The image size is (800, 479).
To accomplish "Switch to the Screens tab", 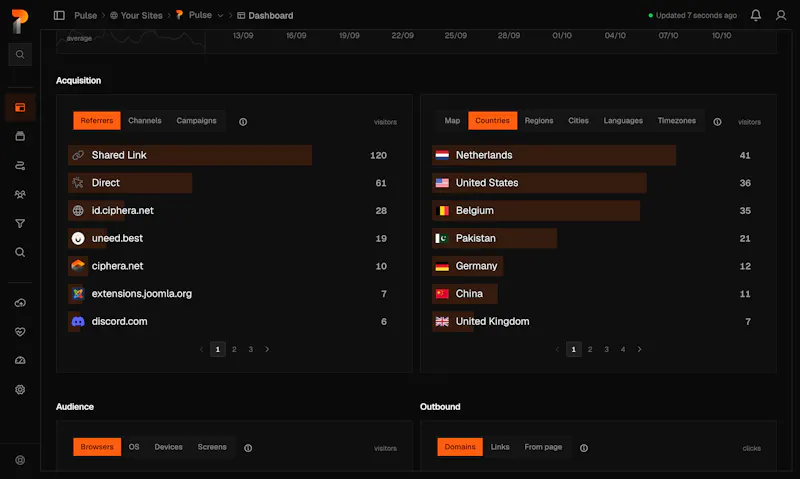I will 212,447.
